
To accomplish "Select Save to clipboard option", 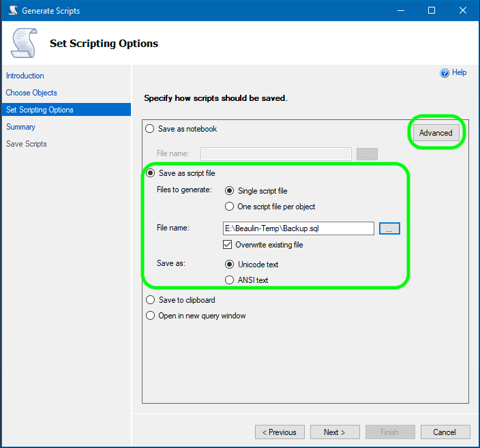I will [x=150, y=300].
